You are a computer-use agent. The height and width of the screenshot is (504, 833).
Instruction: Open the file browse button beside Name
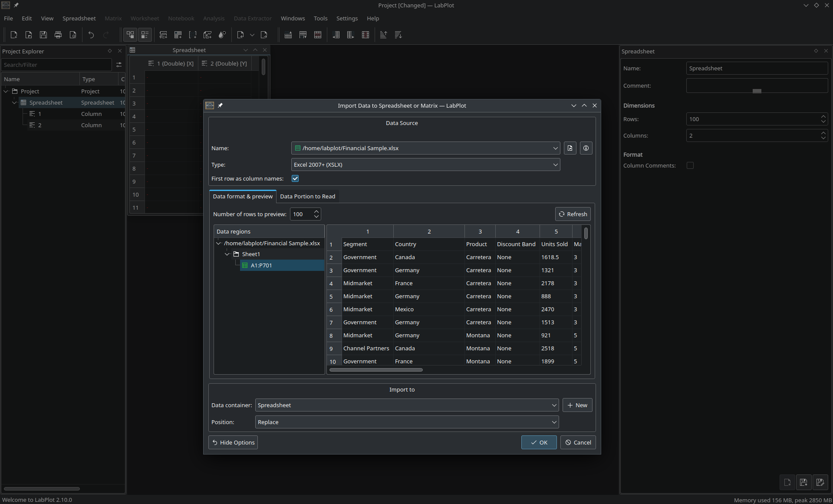(x=570, y=148)
